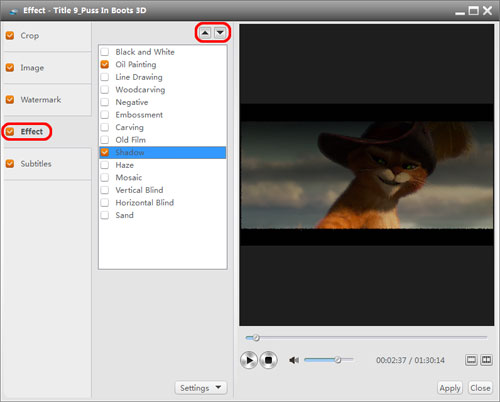Play the video preview

249,360
